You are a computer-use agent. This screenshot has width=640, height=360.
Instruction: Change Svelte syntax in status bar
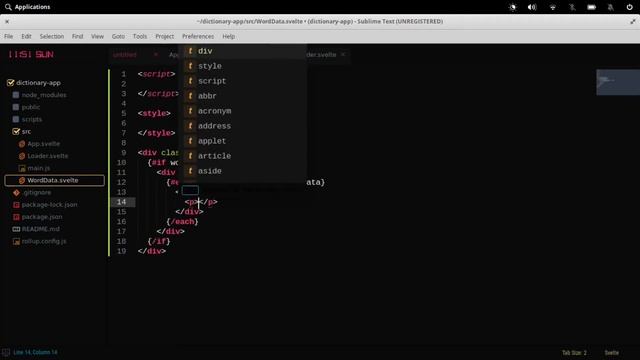point(611,353)
